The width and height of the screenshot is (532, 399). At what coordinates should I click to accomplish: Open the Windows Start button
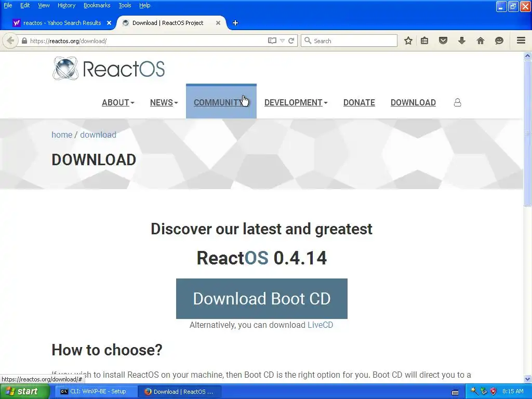click(x=24, y=392)
